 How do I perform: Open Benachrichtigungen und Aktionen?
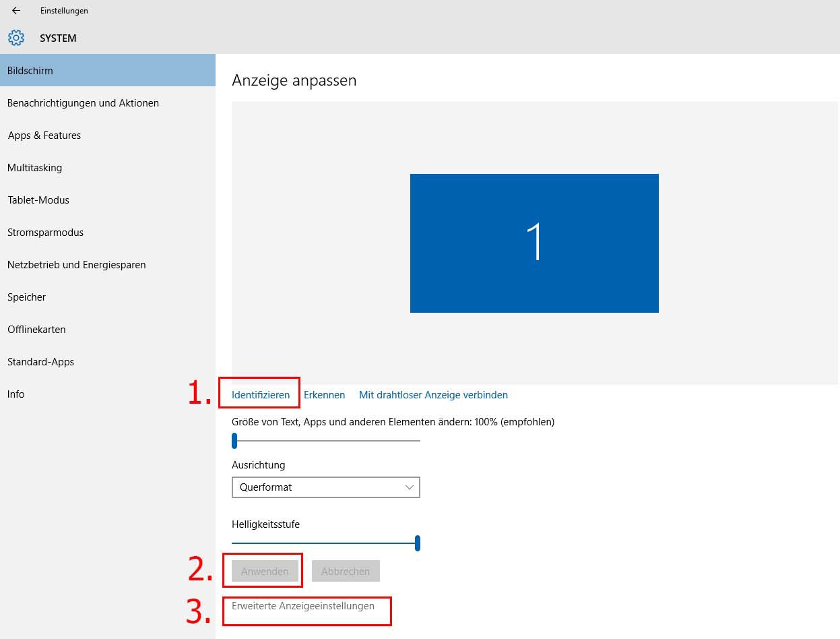point(108,103)
